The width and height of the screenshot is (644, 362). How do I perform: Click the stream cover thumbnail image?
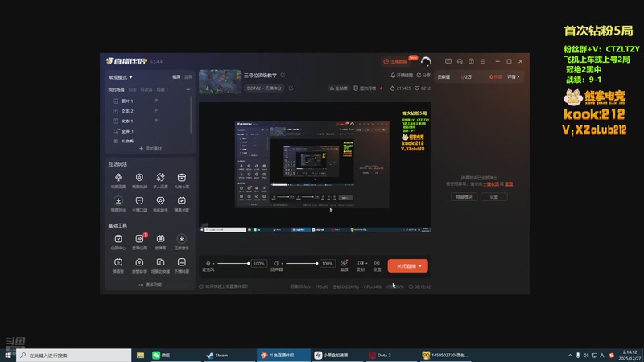(220, 82)
